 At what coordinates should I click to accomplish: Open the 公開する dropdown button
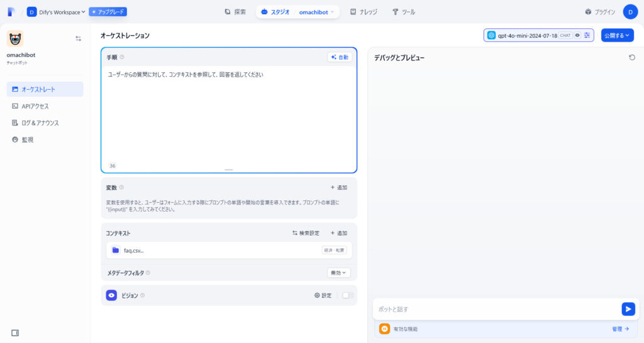(617, 35)
